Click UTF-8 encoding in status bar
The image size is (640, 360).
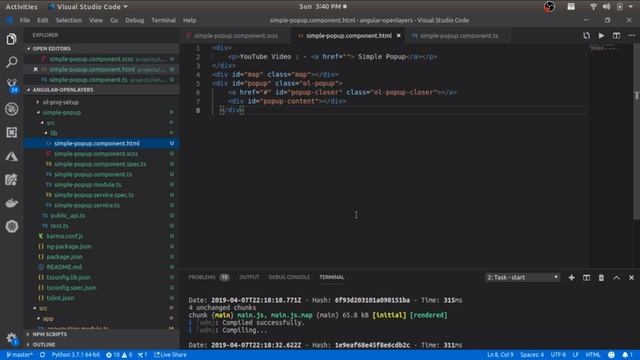coord(558,355)
